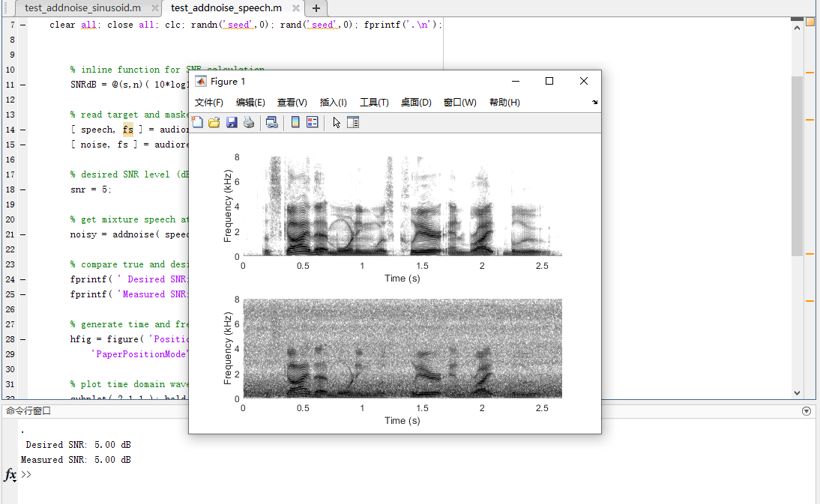Click the "% inline function for" comment on line 10
The width and height of the screenshot is (820, 504).
pos(125,70)
